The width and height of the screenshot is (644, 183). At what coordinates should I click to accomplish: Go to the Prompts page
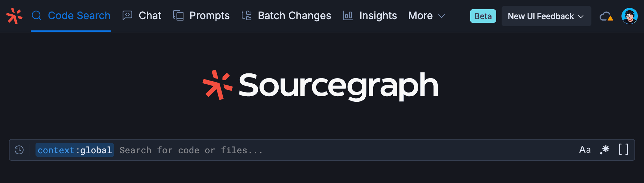(201, 16)
